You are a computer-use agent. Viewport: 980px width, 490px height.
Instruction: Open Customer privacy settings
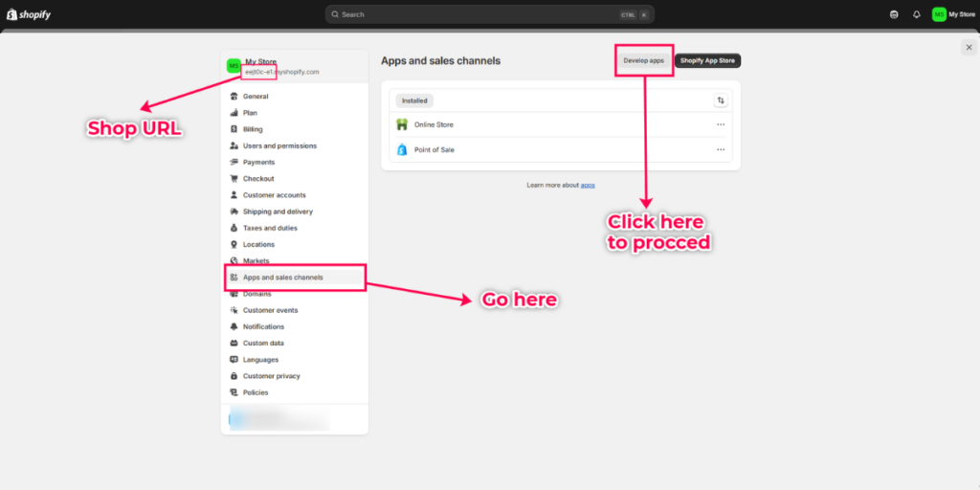pos(295,376)
